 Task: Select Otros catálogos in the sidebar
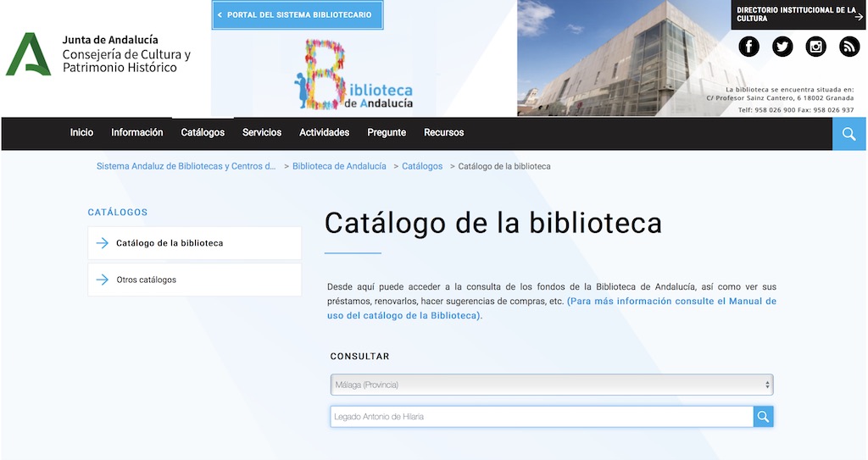194,280
